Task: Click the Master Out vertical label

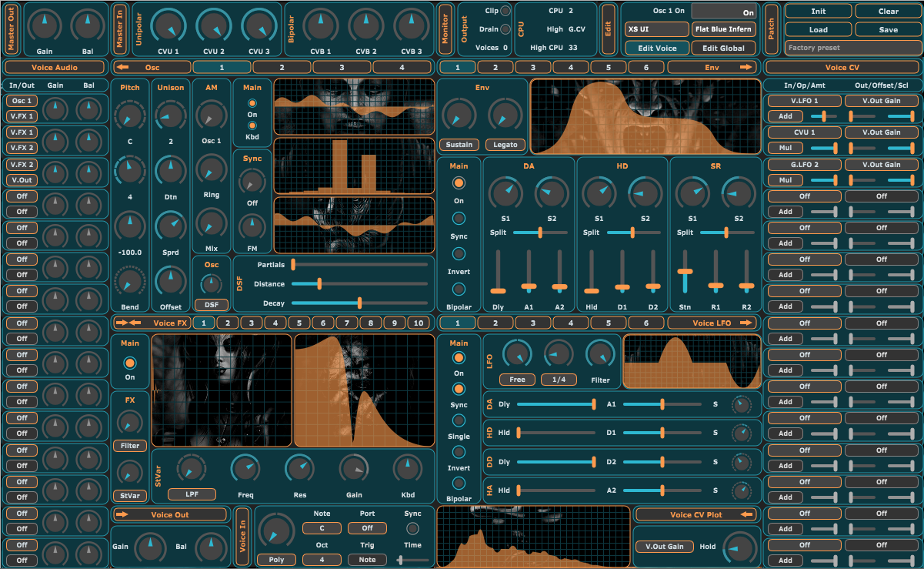Action: (x=12, y=28)
